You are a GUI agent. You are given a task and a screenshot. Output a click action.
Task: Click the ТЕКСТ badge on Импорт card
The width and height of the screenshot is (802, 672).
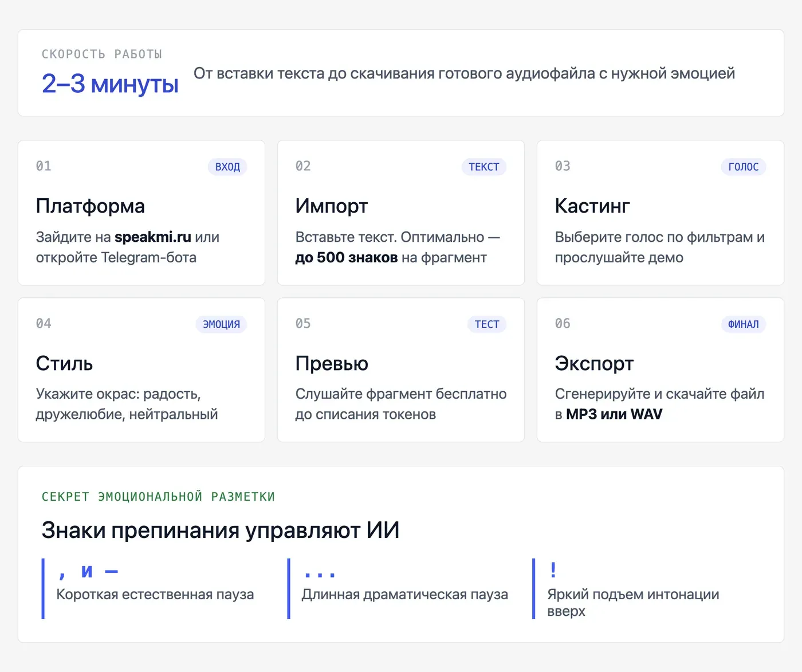[x=484, y=167]
